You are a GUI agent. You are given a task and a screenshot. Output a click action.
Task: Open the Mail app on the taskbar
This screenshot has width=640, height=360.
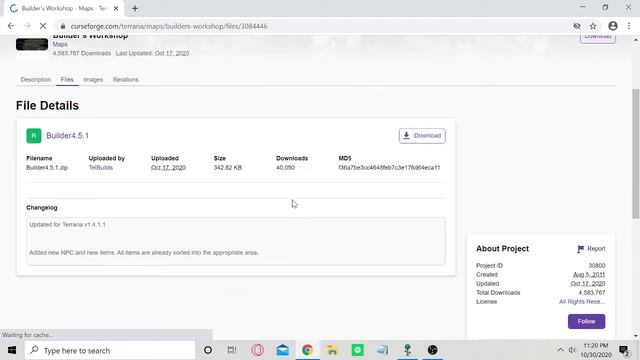tap(282, 350)
